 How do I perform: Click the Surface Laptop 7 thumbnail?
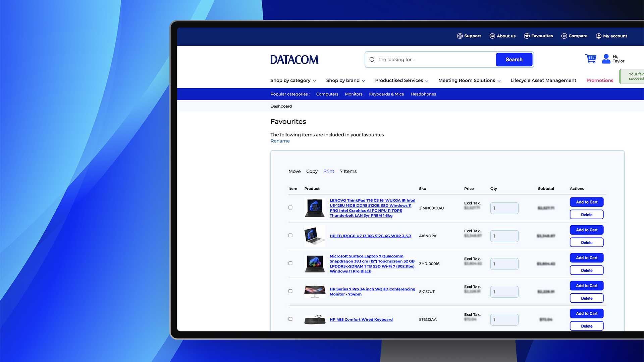(315, 263)
